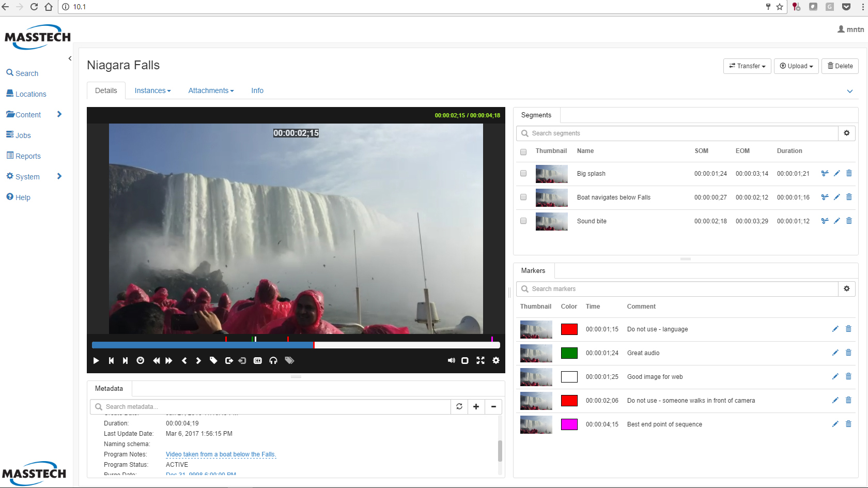
Task: Open video player settings gear
Action: [x=496, y=360]
